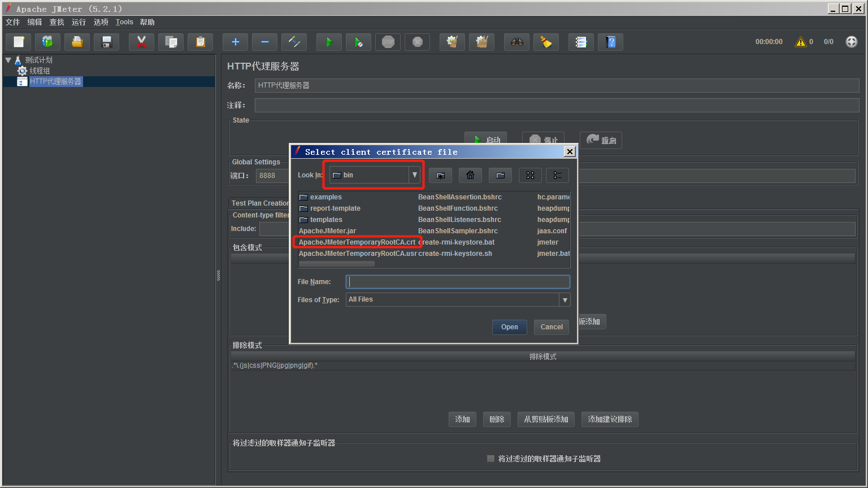Select HTTP代理服务器 in the tree
868x488 pixels.
55,81
